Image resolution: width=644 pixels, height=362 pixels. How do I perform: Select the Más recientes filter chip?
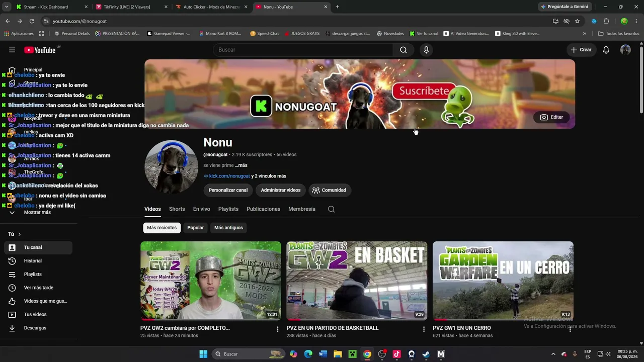coord(162,228)
